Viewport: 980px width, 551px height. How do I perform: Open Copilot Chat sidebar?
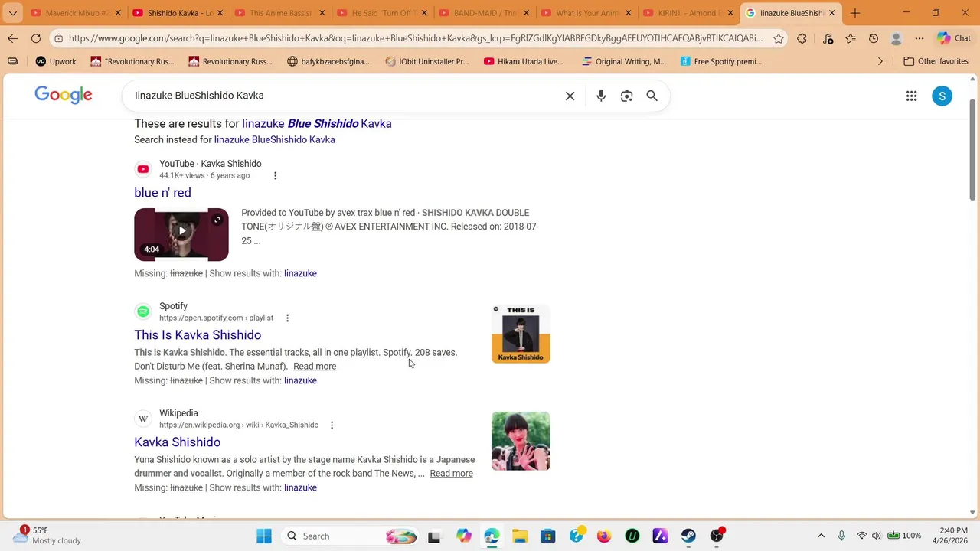coord(954,38)
